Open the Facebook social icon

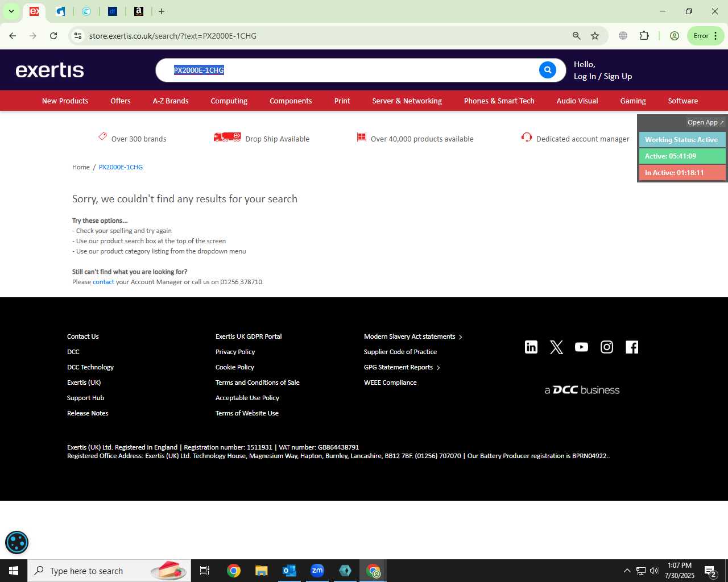[632, 347]
